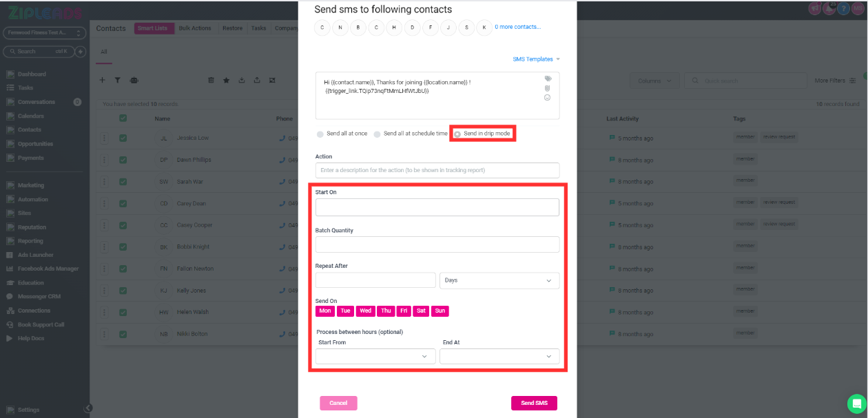Select the Send all at once option
Viewport: 868px width, 418px height.
click(342, 134)
